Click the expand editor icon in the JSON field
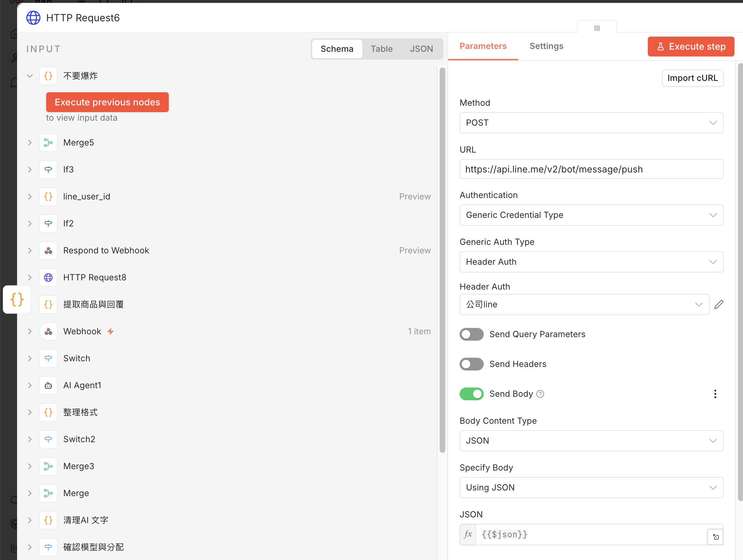This screenshot has width=743, height=560. coord(716,537)
